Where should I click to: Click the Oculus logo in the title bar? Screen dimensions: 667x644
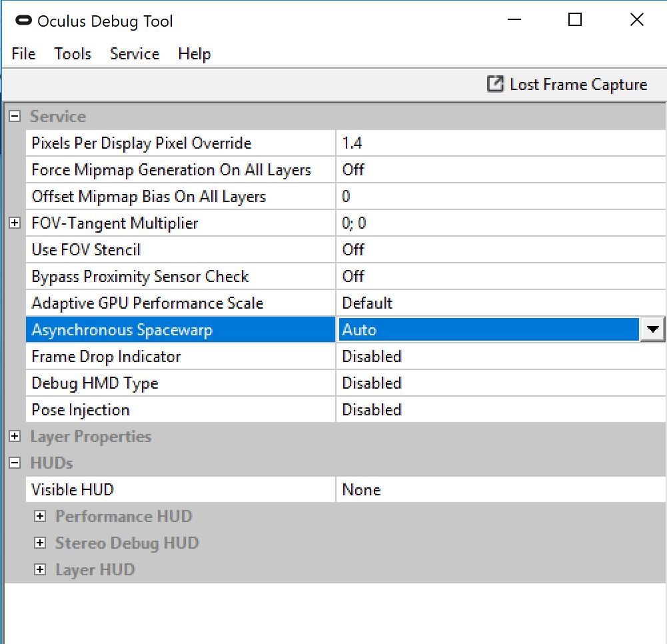pyautogui.click(x=23, y=21)
